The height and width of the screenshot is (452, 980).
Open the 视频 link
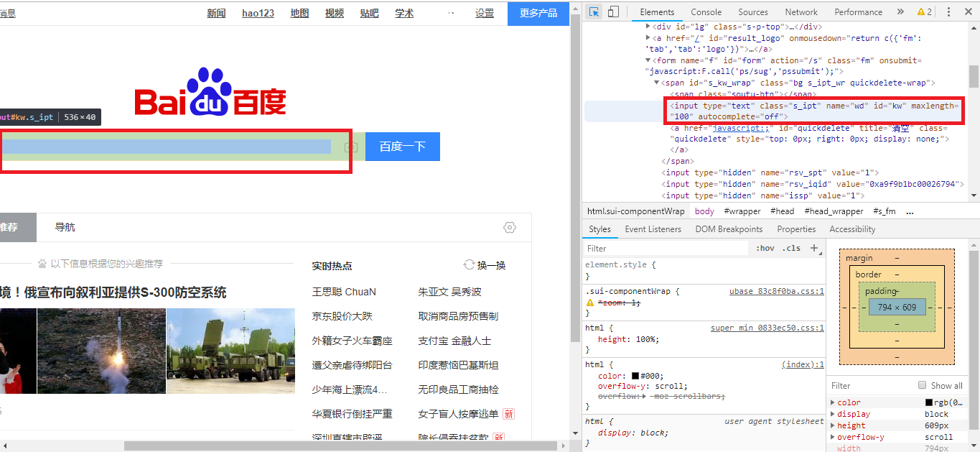coord(335,13)
